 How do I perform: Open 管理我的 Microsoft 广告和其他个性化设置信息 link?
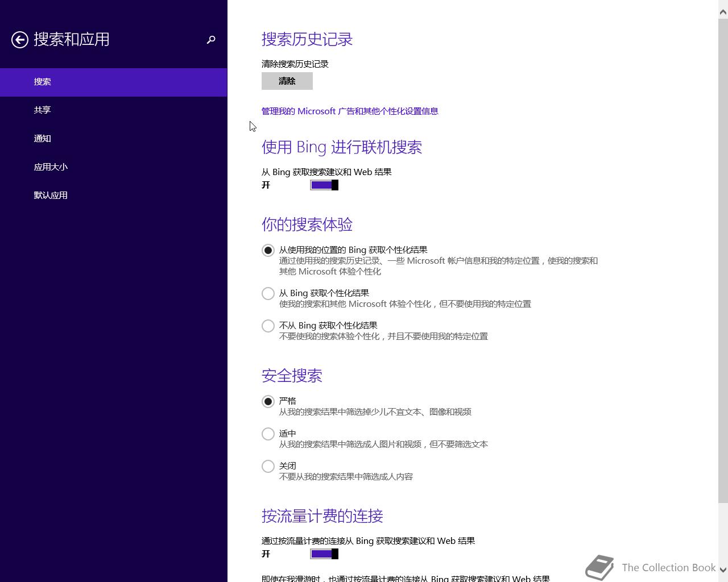click(x=350, y=111)
